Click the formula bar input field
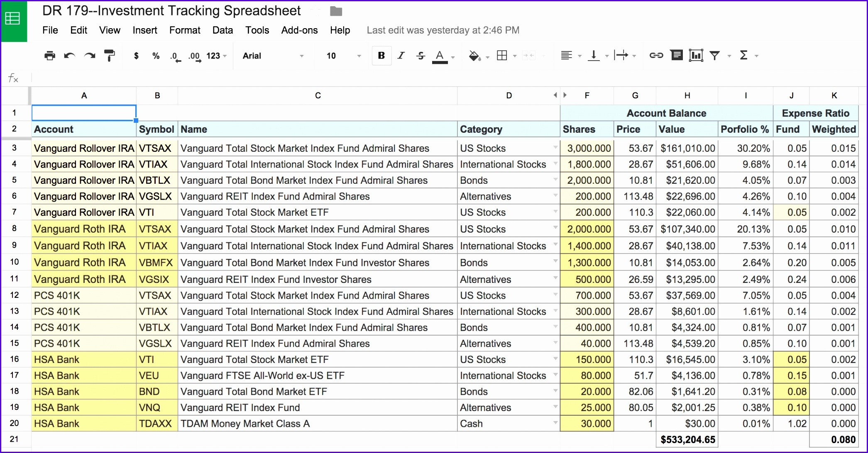The width and height of the screenshot is (868, 453). 435,78
